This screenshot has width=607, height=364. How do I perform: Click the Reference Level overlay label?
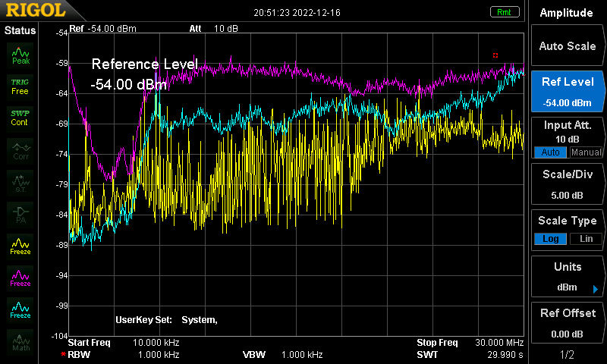click(145, 64)
